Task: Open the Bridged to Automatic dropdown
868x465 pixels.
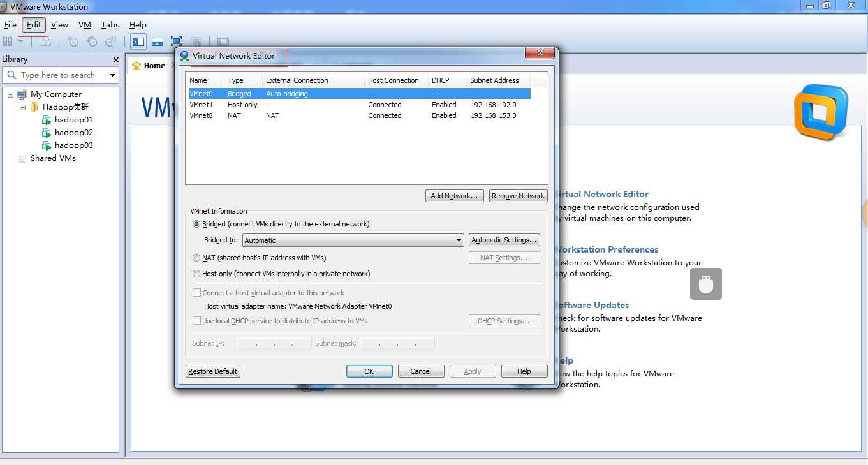Action: (353, 240)
